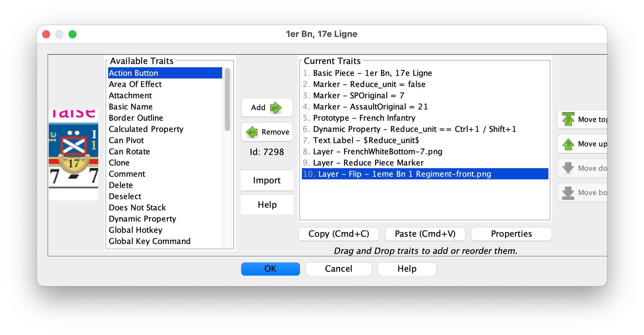Click the greyed Move bottom arrow icon
The image size is (644, 335).
coord(568,193)
